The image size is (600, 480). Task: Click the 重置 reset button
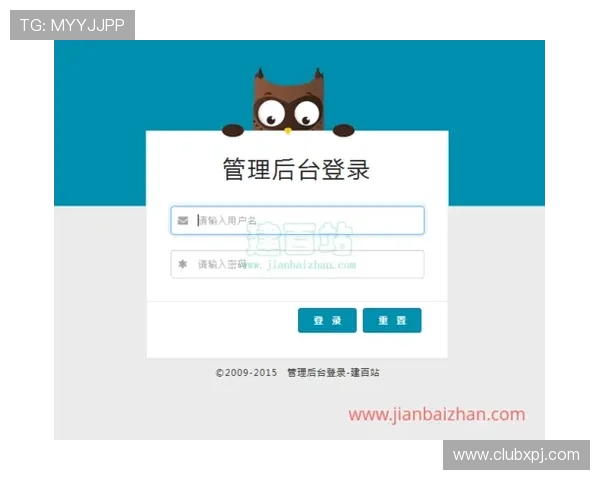coord(392,320)
